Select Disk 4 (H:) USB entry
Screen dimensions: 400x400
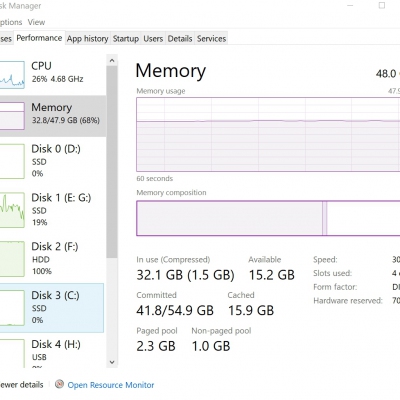pos(53,353)
